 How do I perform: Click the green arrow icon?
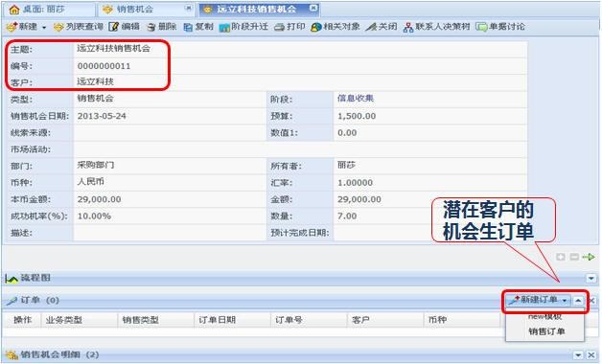tap(589, 257)
